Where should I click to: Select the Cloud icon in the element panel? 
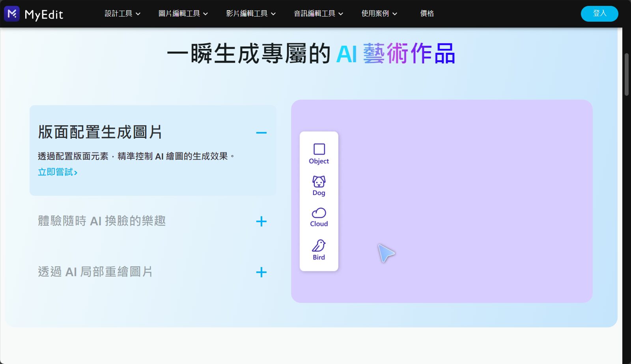pyautogui.click(x=319, y=213)
